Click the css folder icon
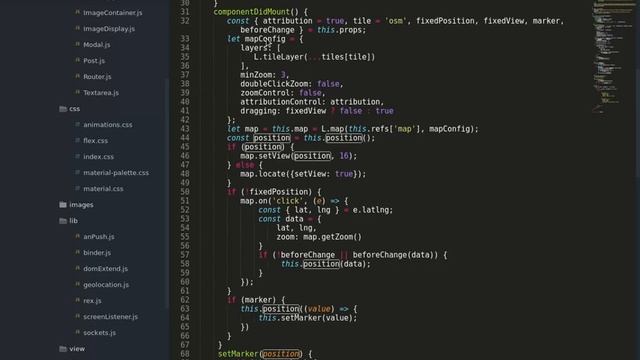Screen dimensions: 640x360 (63, 109)
